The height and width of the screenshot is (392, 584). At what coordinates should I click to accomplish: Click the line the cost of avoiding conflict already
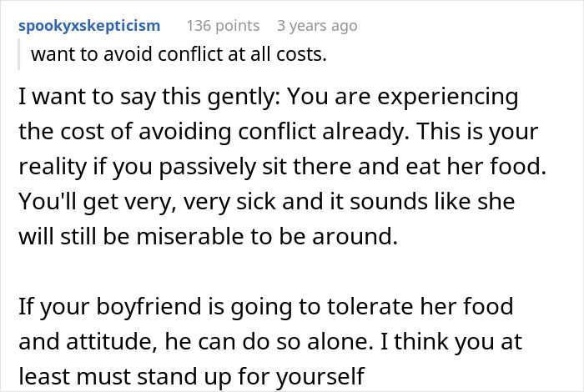pos(278,132)
